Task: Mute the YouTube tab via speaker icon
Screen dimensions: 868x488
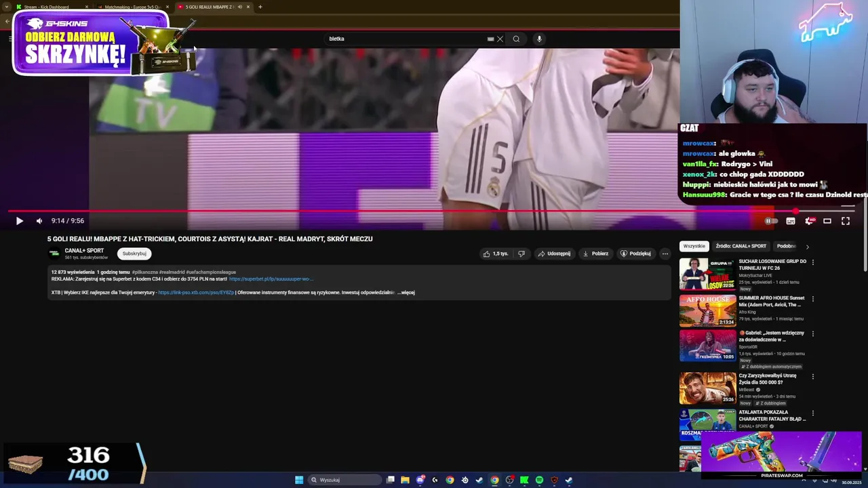Action: tap(239, 7)
